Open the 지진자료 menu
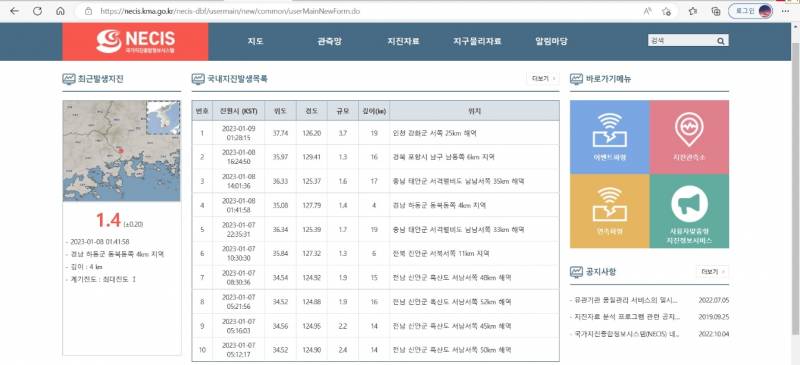Screen dimensions: 800x365 click(x=403, y=41)
